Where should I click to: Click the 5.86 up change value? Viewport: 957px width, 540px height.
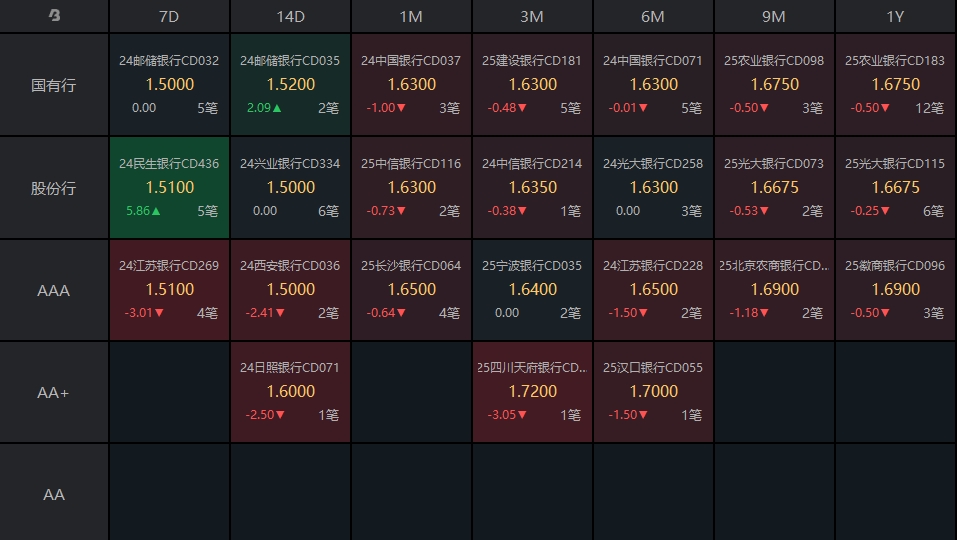(143, 211)
